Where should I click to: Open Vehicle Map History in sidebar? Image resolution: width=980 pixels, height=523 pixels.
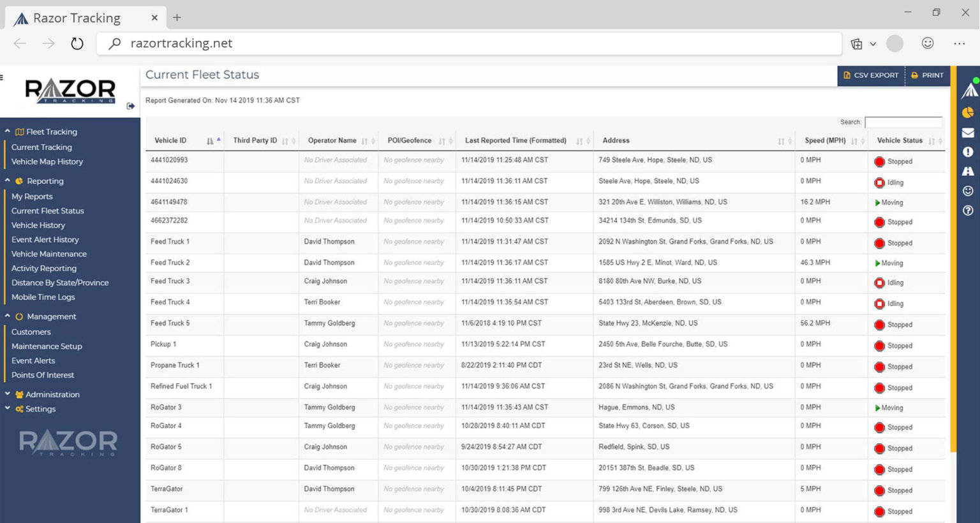coord(47,162)
